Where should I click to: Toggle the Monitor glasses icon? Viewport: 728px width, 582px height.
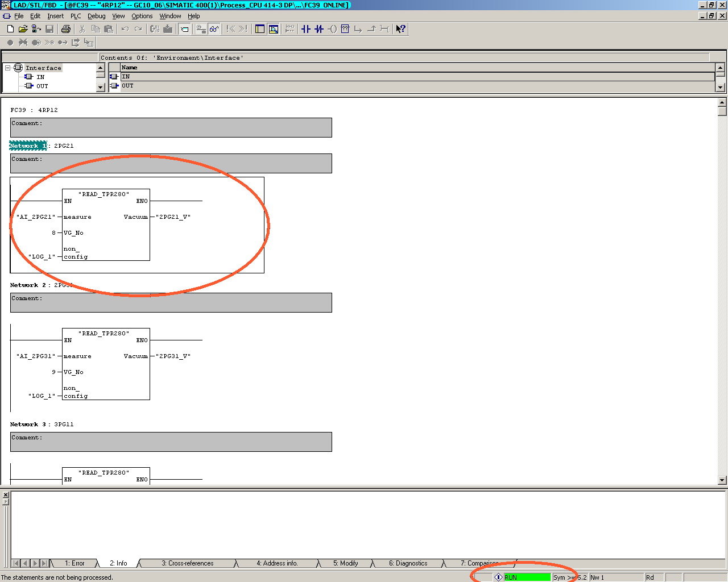point(214,29)
